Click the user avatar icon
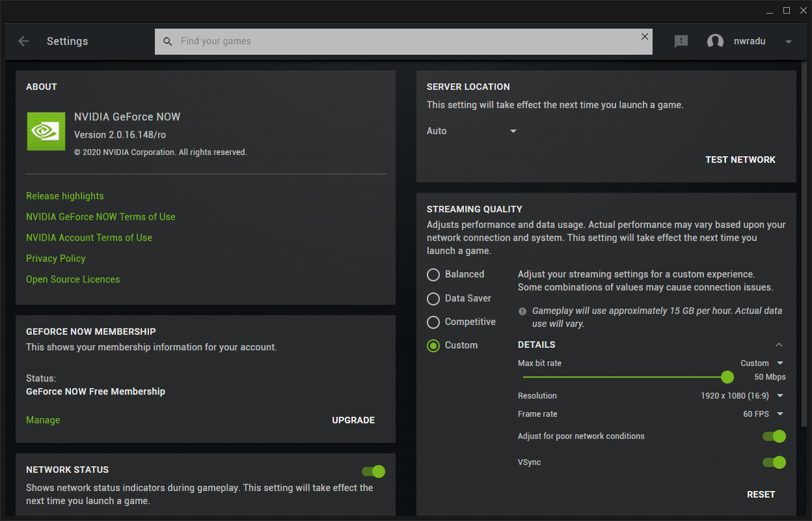 pos(715,41)
